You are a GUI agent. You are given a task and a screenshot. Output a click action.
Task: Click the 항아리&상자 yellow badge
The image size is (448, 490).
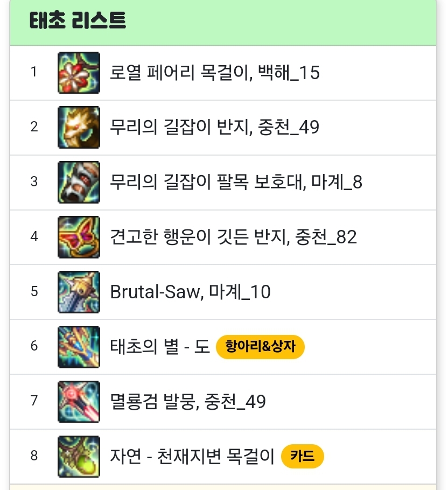[x=260, y=347]
